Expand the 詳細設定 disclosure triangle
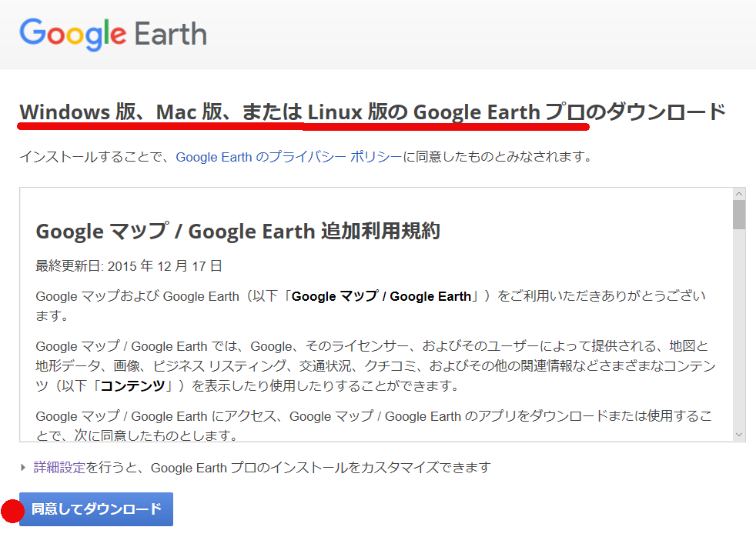756x557 pixels. tap(22, 468)
